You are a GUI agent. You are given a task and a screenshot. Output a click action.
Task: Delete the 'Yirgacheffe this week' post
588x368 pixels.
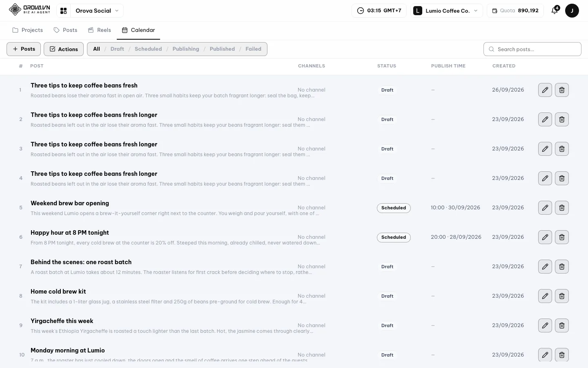click(x=562, y=325)
